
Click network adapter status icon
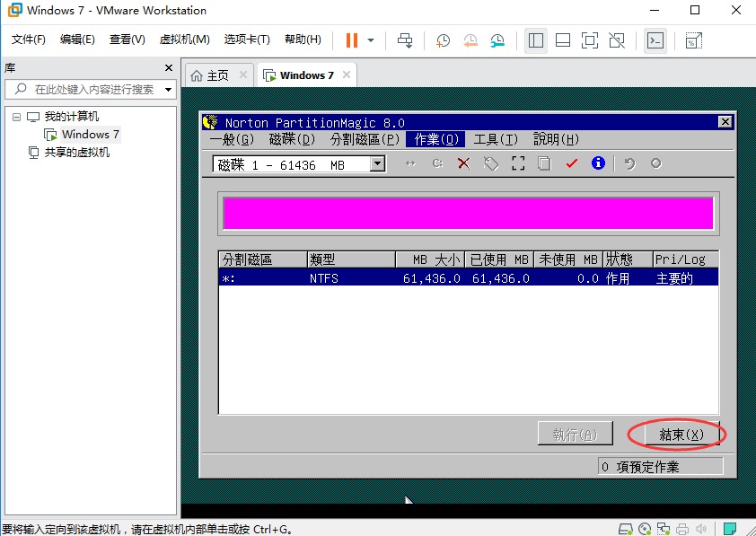click(x=664, y=529)
